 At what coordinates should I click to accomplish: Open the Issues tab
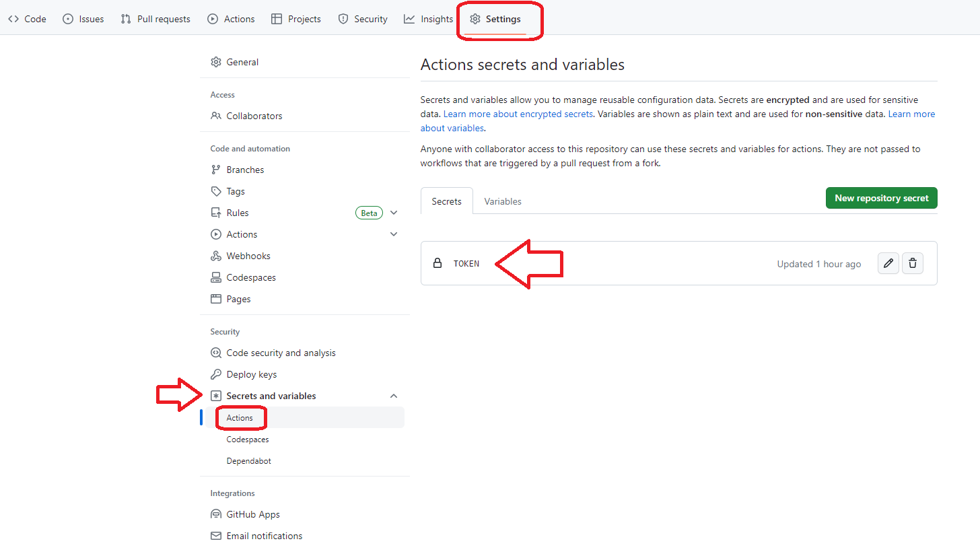83,19
